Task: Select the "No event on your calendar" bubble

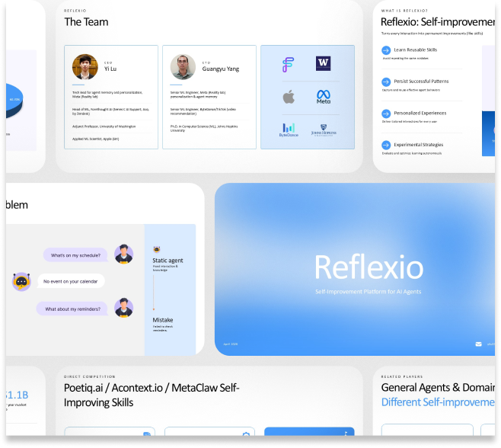Action: [71, 281]
